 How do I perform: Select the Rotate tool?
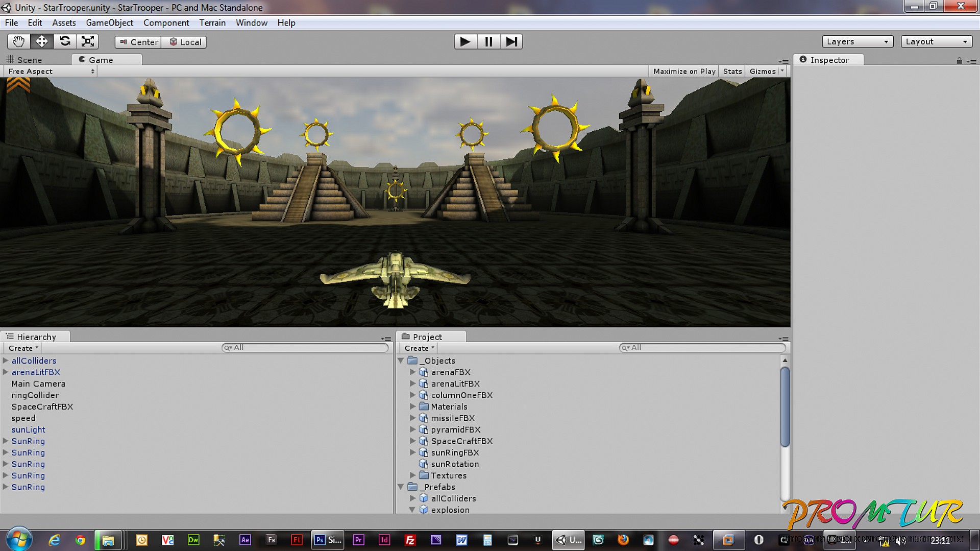click(x=65, y=41)
